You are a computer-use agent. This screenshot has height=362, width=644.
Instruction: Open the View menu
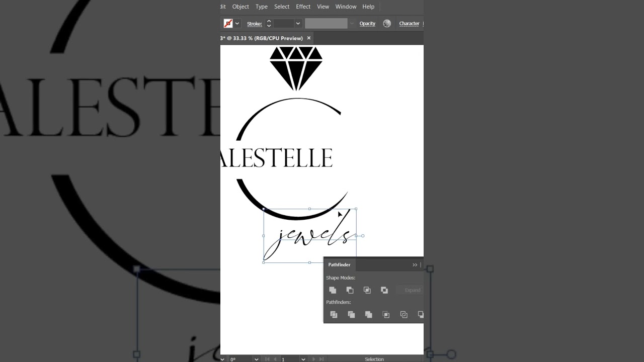click(323, 7)
